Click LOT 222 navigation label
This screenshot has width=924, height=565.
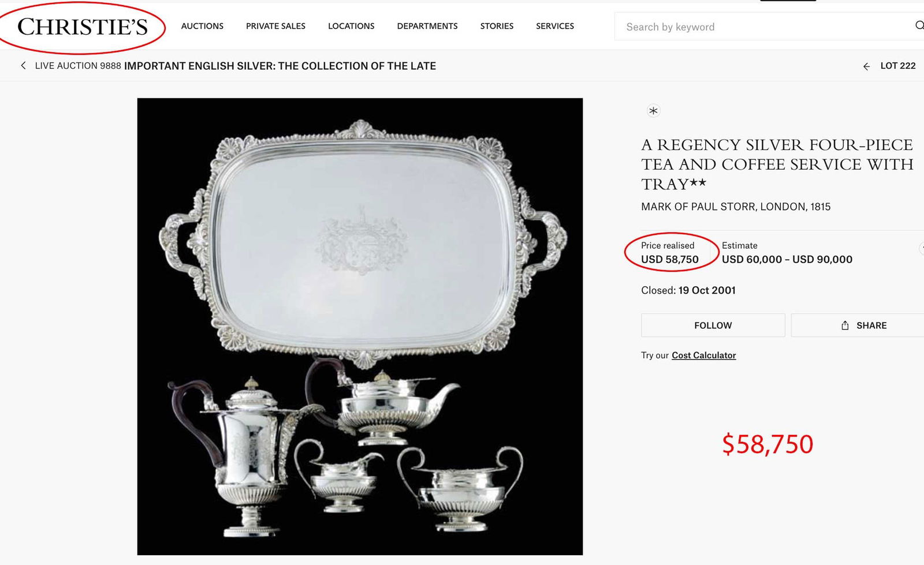tap(897, 66)
